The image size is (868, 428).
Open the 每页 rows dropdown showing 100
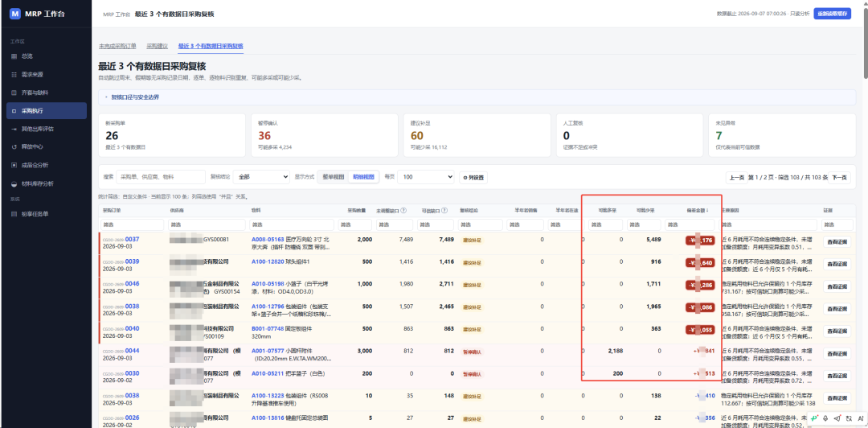(426, 177)
